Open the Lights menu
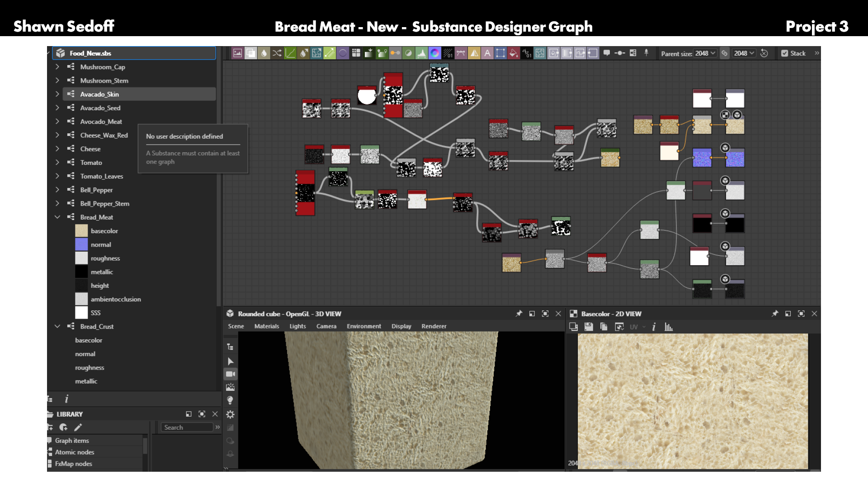The height and width of the screenshot is (488, 868). pyautogui.click(x=298, y=326)
